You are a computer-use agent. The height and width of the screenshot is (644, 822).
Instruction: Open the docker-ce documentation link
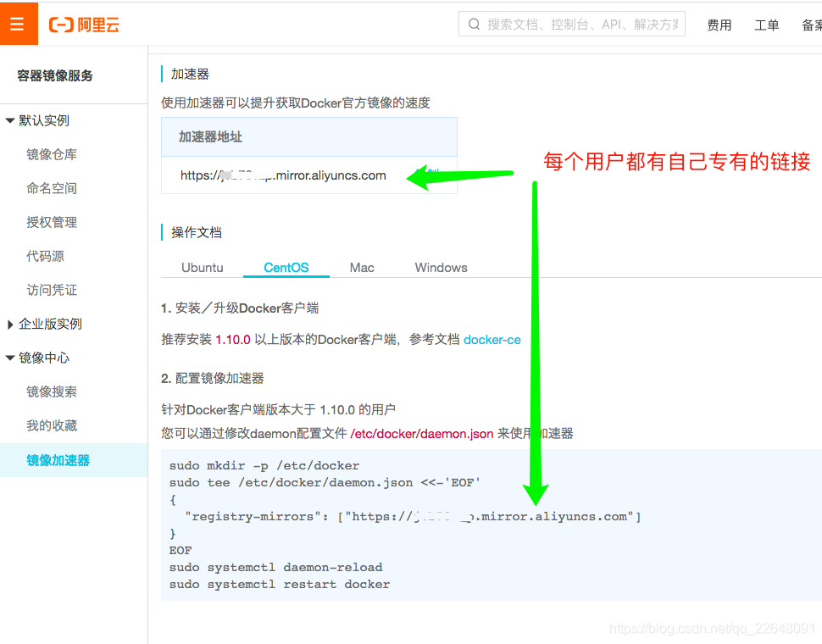pyautogui.click(x=492, y=340)
